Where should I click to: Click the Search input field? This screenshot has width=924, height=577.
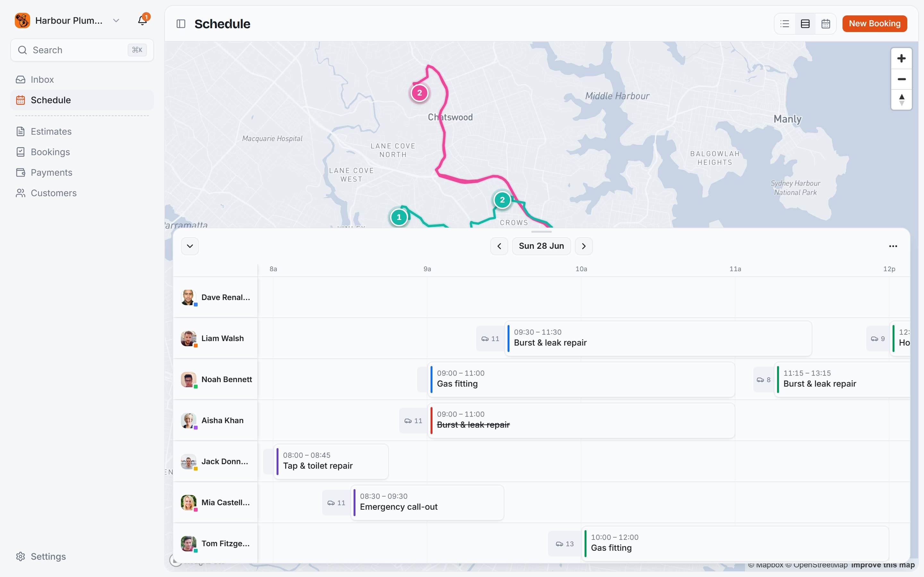(82, 50)
